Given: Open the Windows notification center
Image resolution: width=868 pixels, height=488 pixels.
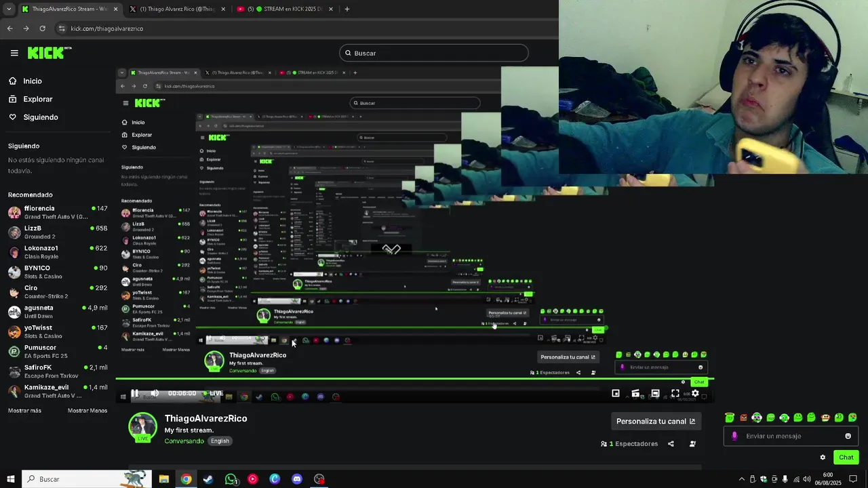Looking at the screenshot, I should [x=853, y=479].
